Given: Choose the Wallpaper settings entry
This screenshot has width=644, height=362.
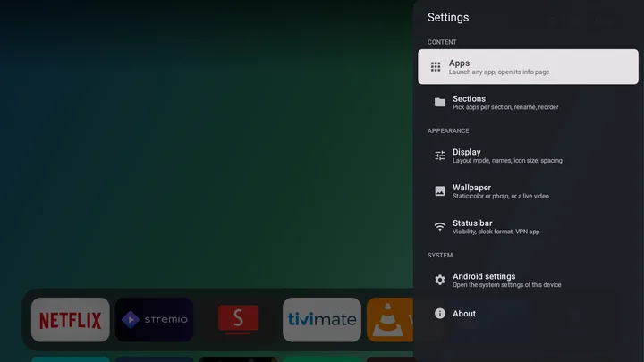Looking at the screenshot, I should pyautogui.click(x=529, y=191).
